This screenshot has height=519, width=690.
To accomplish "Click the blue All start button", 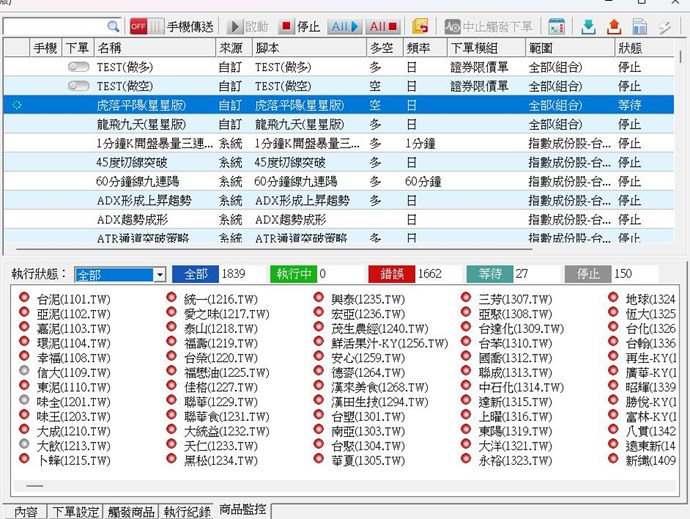I will point(342,26).
